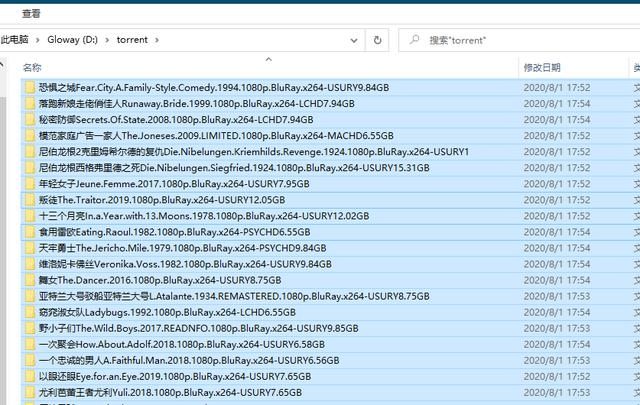Click folder icon of Kriemhilds.Revenge row
This screenshot has width=640, height=405.
point(30,151)
